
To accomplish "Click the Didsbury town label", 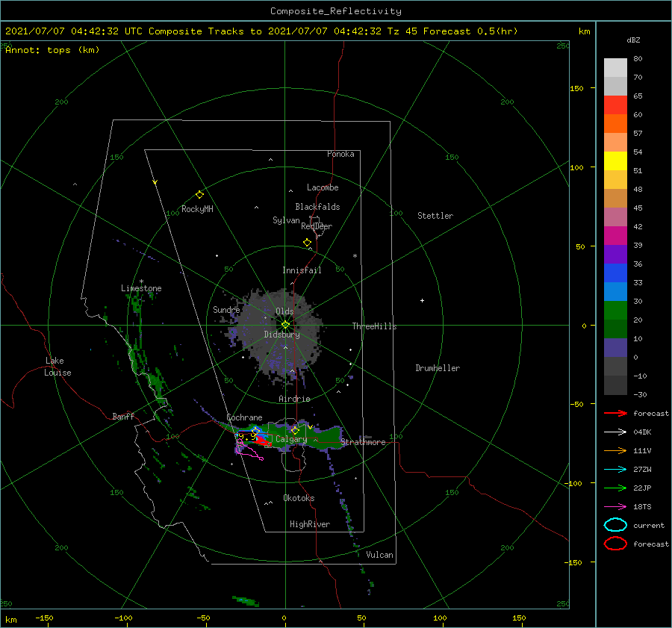I will (281, 335).
